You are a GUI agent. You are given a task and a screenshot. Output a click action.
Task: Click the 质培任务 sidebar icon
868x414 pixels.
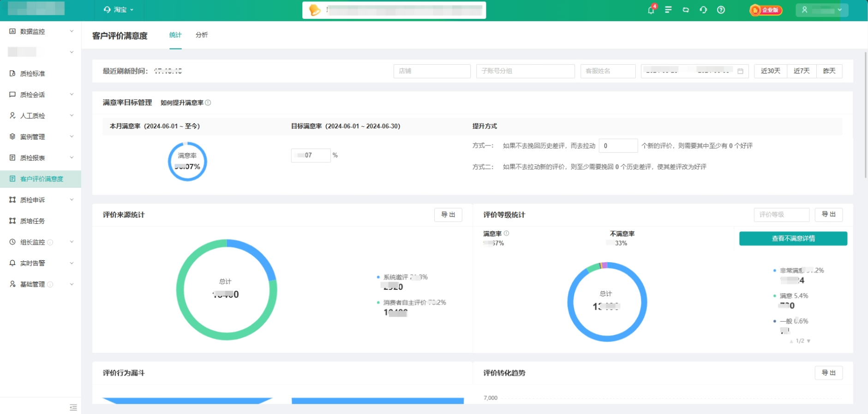tap(12, 221)
